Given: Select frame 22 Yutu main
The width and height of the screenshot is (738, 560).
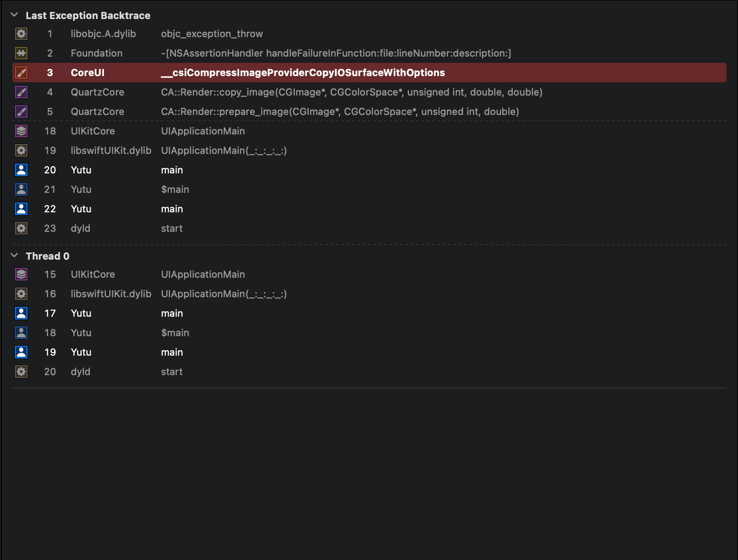Looking at the screenshot, I should point(172,209).
